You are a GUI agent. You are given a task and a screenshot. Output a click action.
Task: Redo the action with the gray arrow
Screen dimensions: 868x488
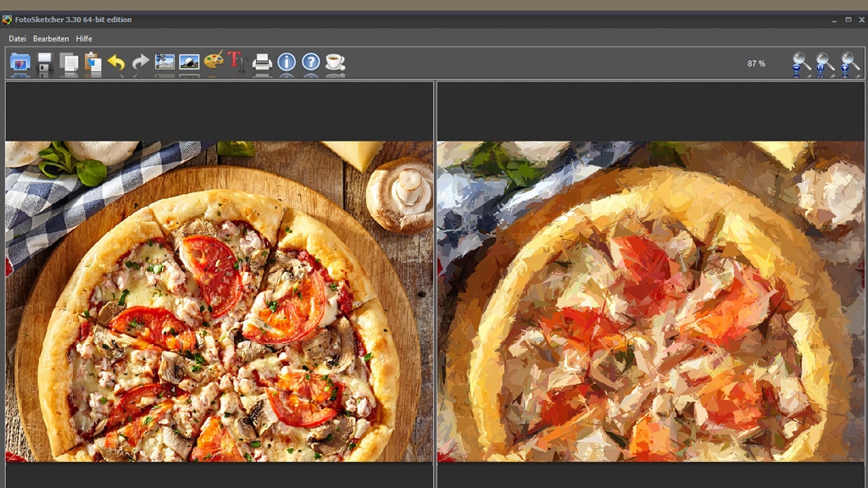[141, 63]
